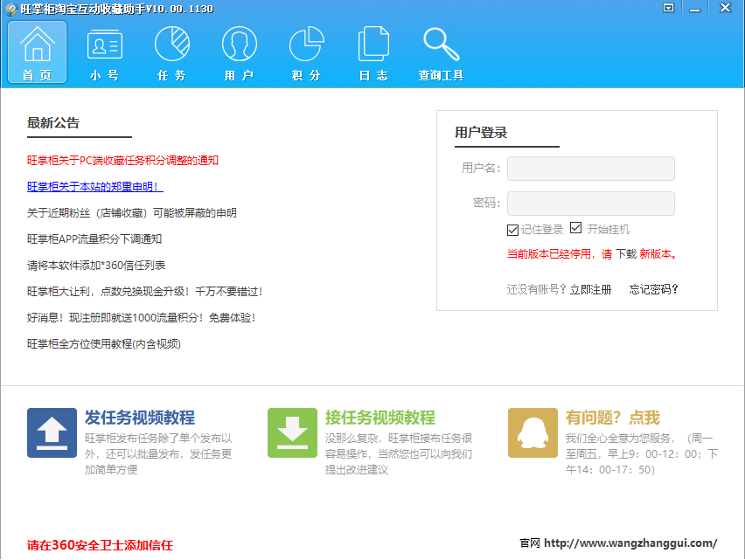Viewport: 745px width, 560px height.
Task: Open the 全方位使用教程 notice
Action: click(104, 343)
